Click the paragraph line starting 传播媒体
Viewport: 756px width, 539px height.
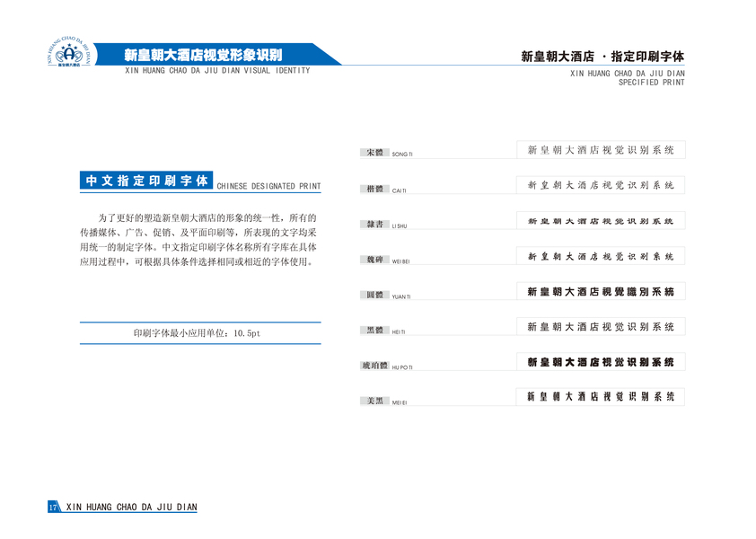click(198, 232)
